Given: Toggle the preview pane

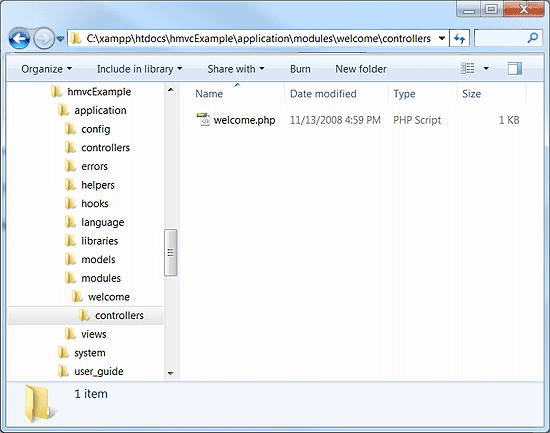Looking at the screenshot, I should [515, 68].
